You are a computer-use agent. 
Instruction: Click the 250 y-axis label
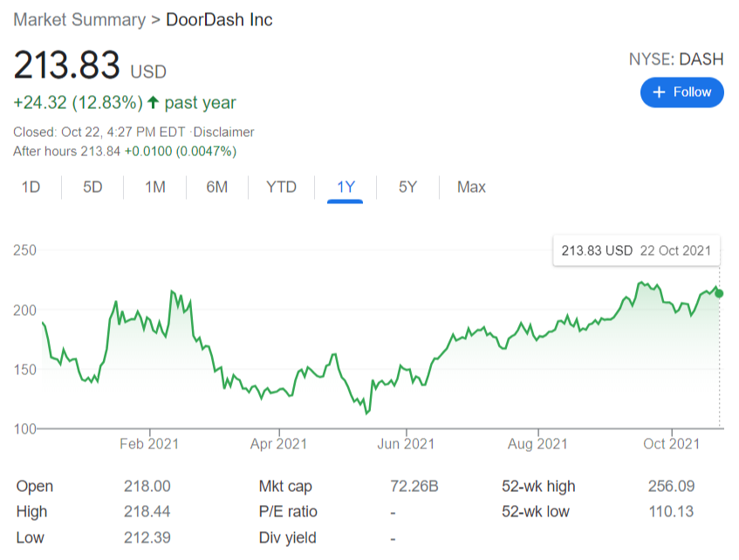[x=24, y=250]
